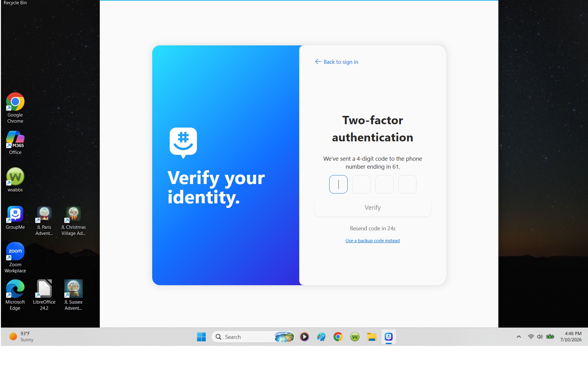Select the Google Chrome desktop icon
Viewport: 588px width, 368px height.
coord(15,108)
